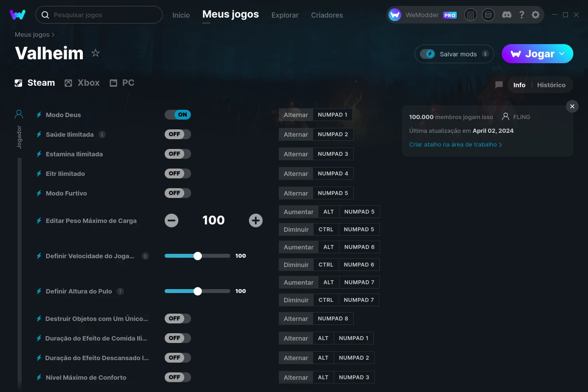588x392 pixels.
Task: Enable the Modo Furtivo toggle
Action: click(177, 193)
